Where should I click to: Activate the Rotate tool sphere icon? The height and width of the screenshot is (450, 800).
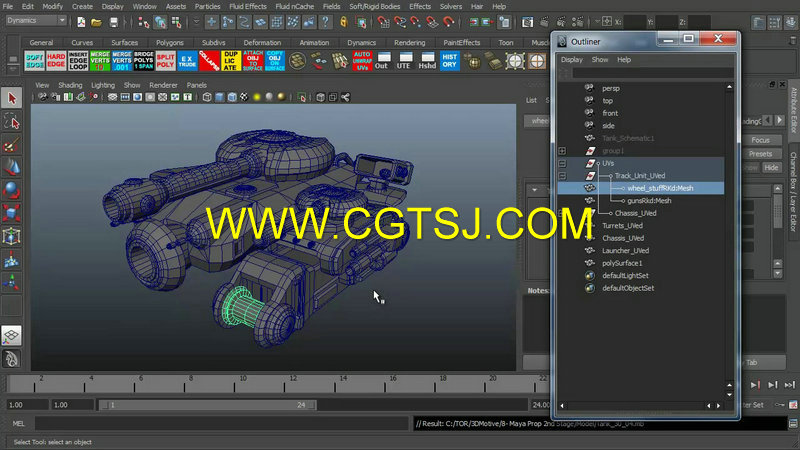point(11,190)
